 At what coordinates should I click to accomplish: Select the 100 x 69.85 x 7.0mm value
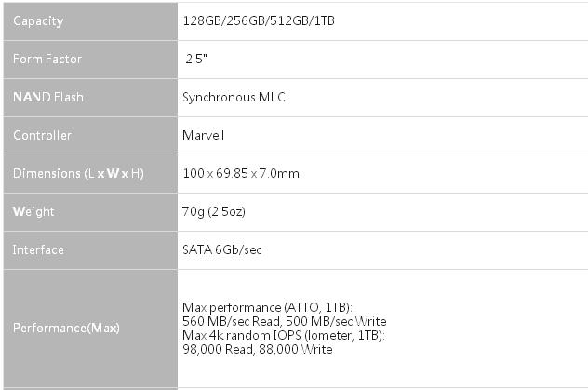click(241, 174)
